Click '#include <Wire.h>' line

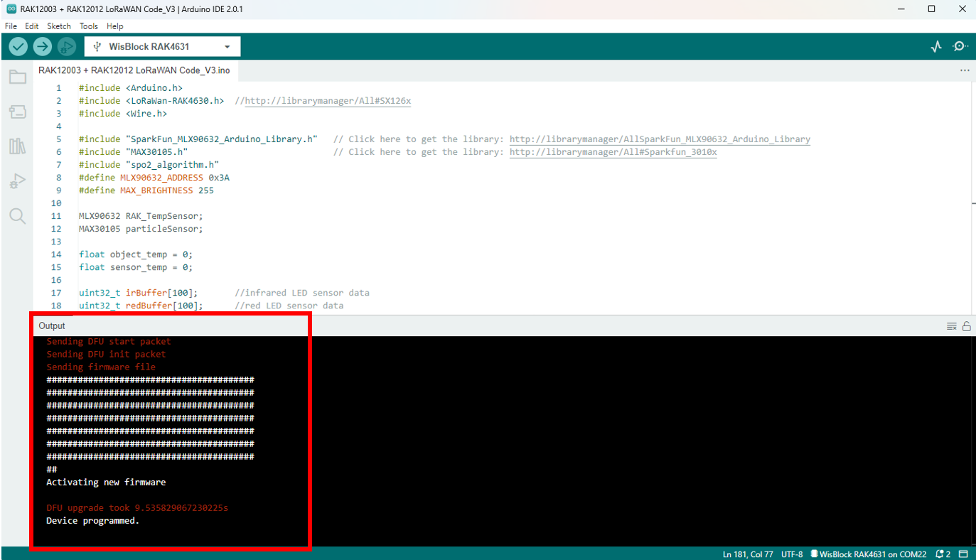tap(123, 114)
